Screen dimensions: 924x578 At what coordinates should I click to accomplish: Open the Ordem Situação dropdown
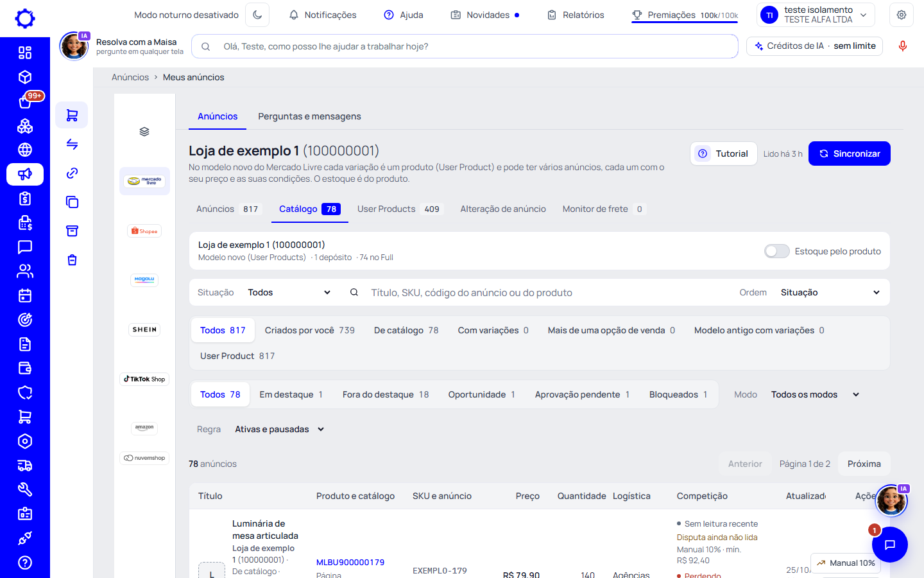[x=830, y=292]
